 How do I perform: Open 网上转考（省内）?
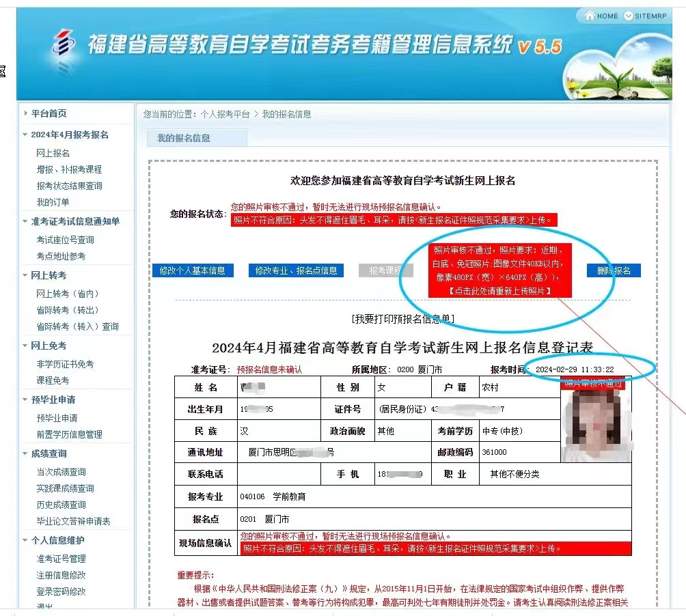tap(68, 294)
